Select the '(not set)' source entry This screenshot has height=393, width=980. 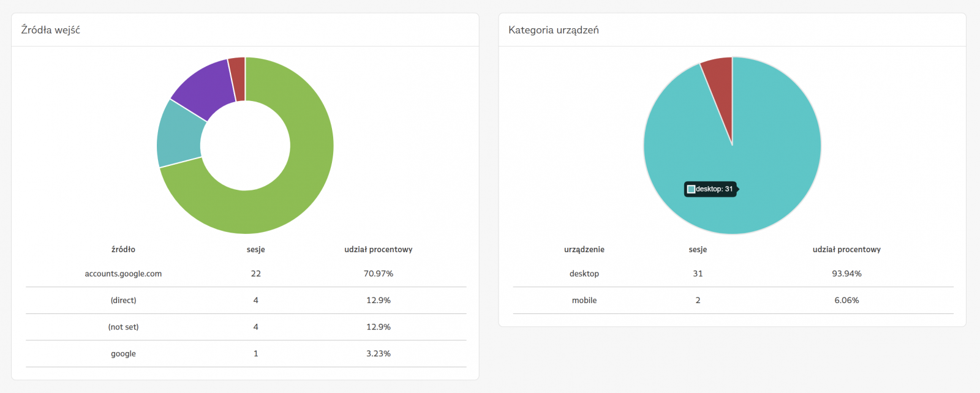click(x=123, y=327)
